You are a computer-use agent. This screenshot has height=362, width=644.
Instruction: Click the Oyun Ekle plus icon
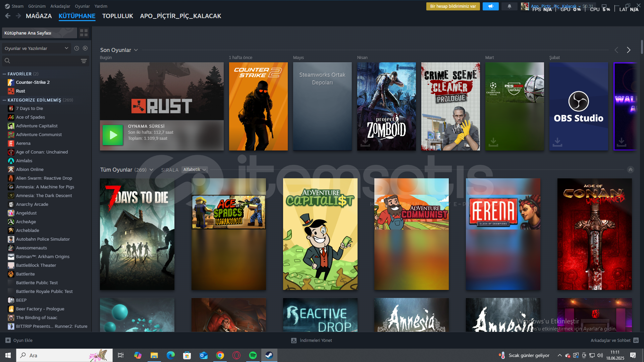pyautogui.click(x=8, y=340)
